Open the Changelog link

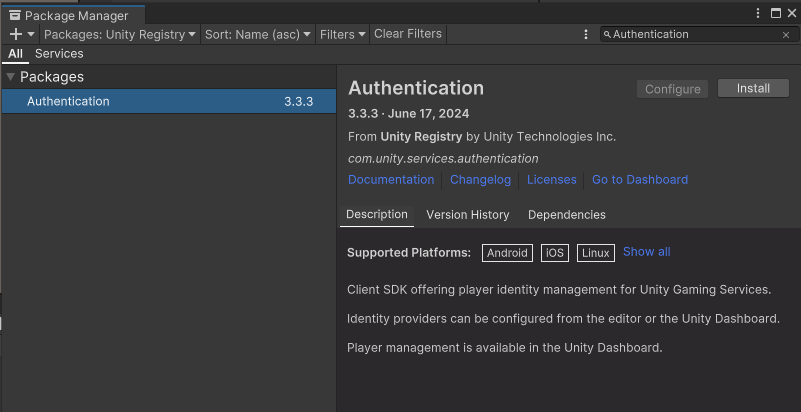pos(480,180)
